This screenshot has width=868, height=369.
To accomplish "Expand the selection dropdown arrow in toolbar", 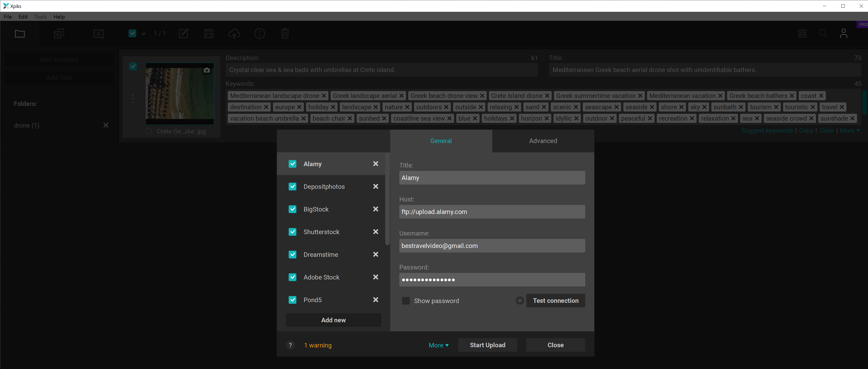I will coord(144,34).
